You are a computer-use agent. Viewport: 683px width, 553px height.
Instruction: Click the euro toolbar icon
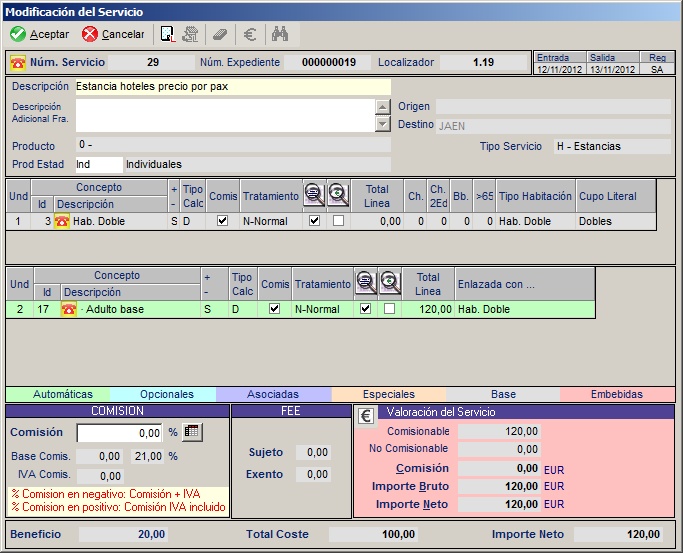pos(250,34)
